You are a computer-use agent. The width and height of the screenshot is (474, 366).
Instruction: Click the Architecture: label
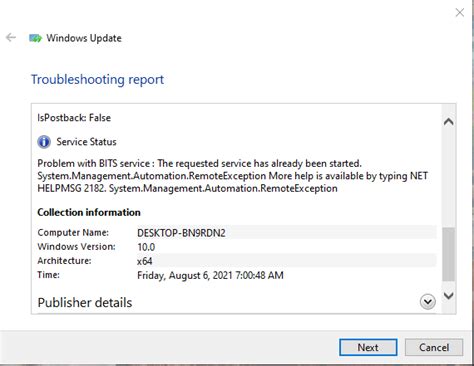pyautogui.click(x=64, y=261)
